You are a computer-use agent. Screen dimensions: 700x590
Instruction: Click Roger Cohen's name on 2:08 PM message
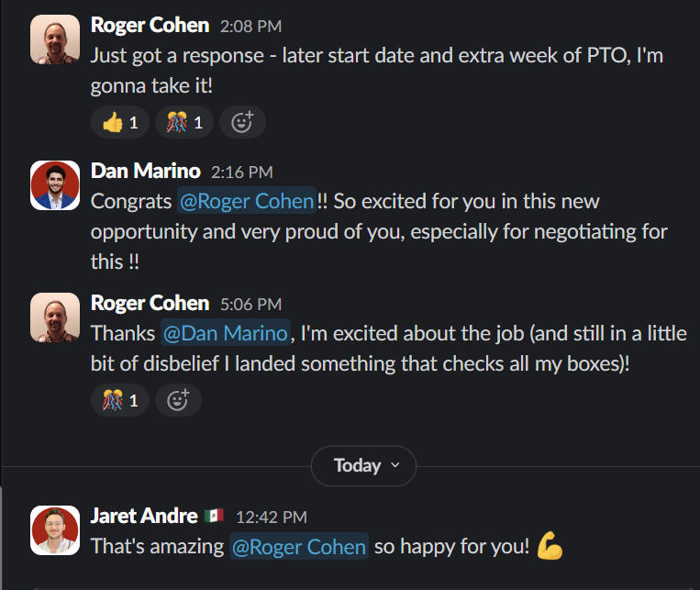click(x=150, y=26)
